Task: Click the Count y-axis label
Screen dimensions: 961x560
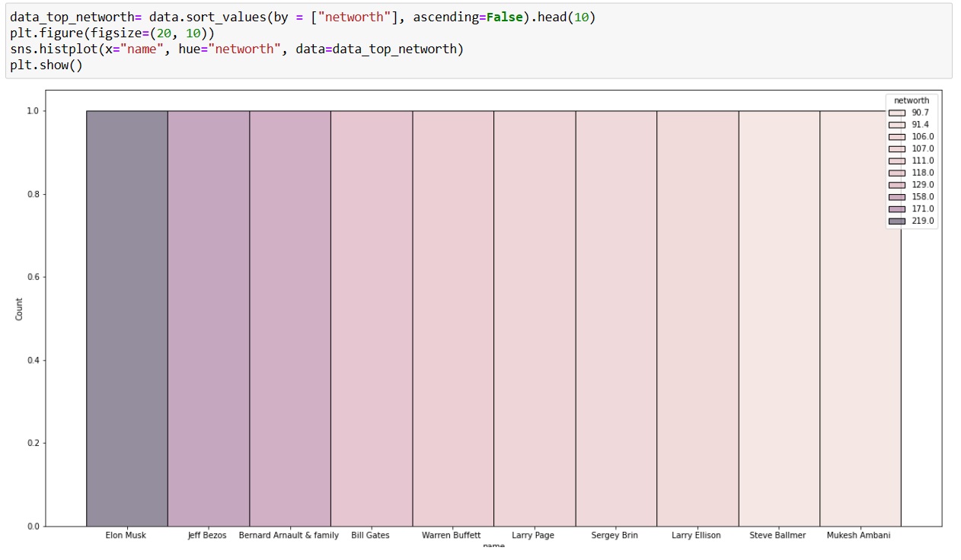Action: pos(19,309)
